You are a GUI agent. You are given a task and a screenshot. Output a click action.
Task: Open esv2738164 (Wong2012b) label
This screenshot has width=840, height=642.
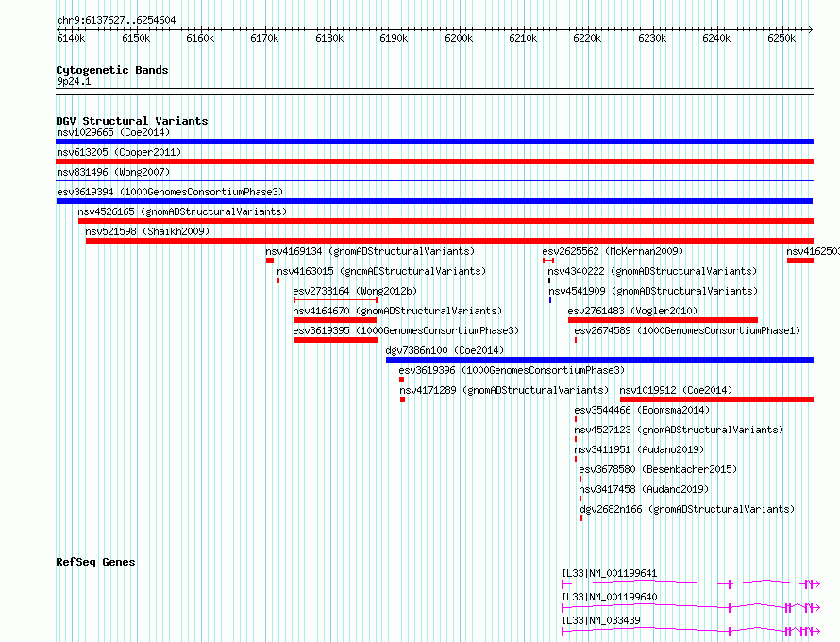tap(355, 291)
